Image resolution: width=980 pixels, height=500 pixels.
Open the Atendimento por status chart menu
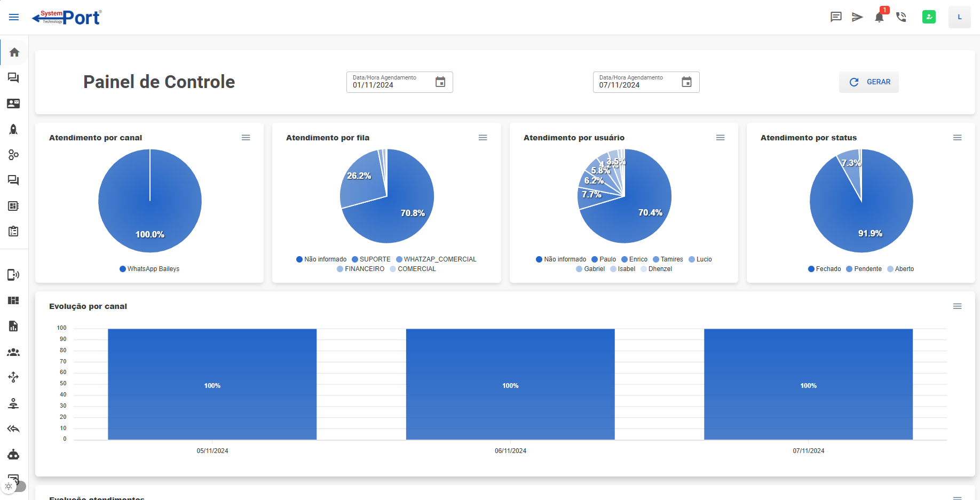point(957,138)
